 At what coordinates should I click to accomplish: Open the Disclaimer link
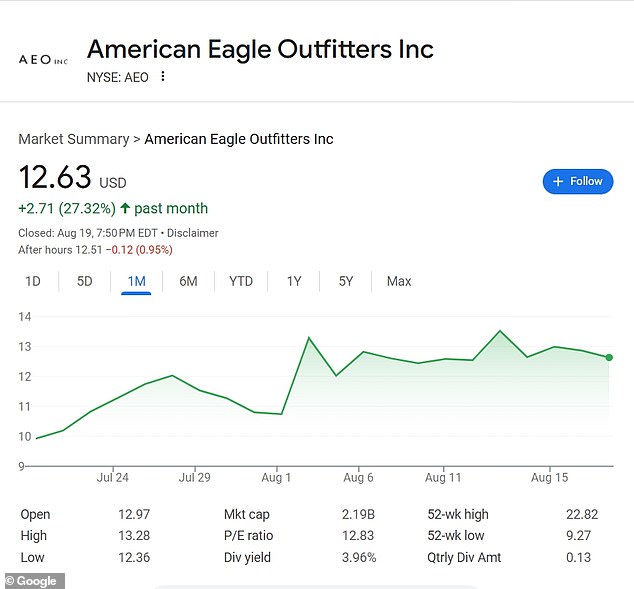(x=192, y=233)
